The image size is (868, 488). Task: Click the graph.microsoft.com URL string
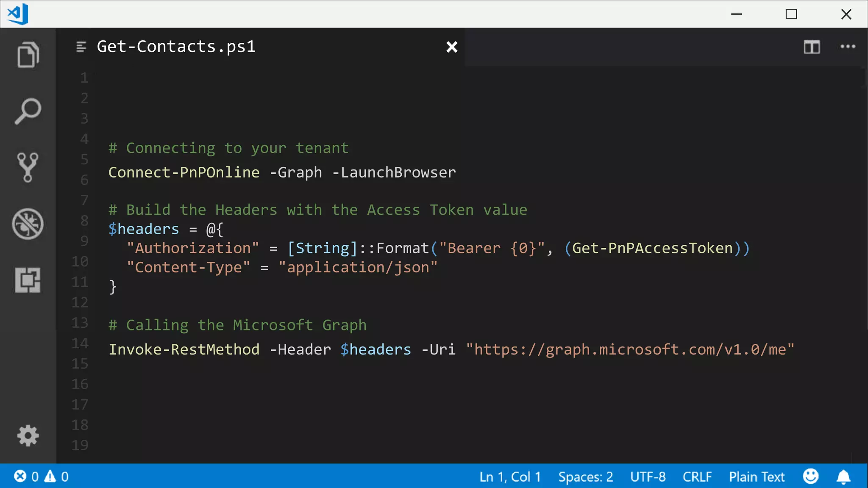click(x=630, y=350)
